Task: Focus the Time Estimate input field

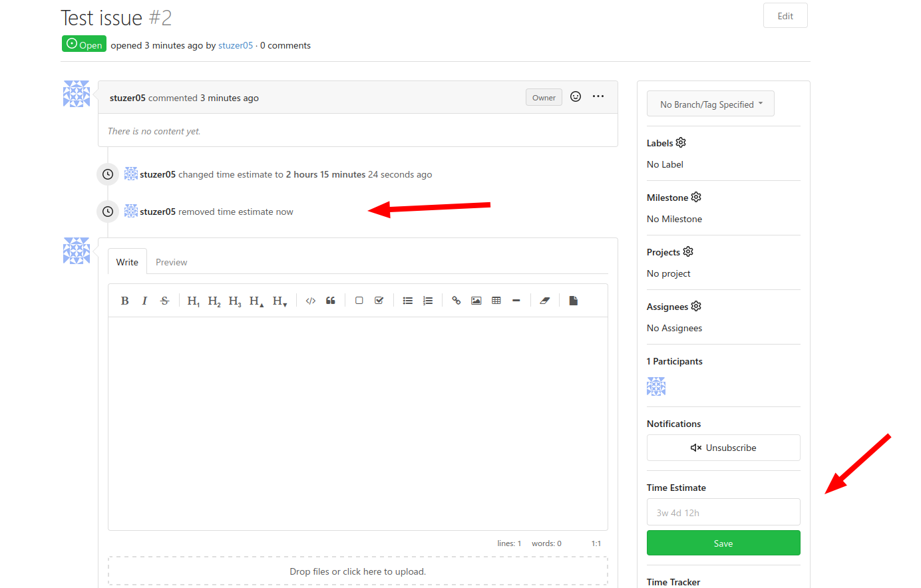Action: tap(723, 512)
